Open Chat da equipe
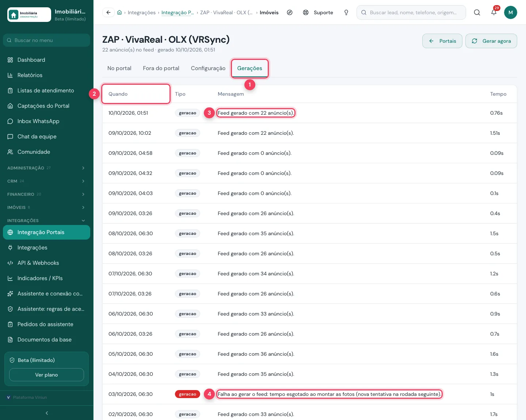This screenshot has width=526, height=420. [x=46, y=137]
